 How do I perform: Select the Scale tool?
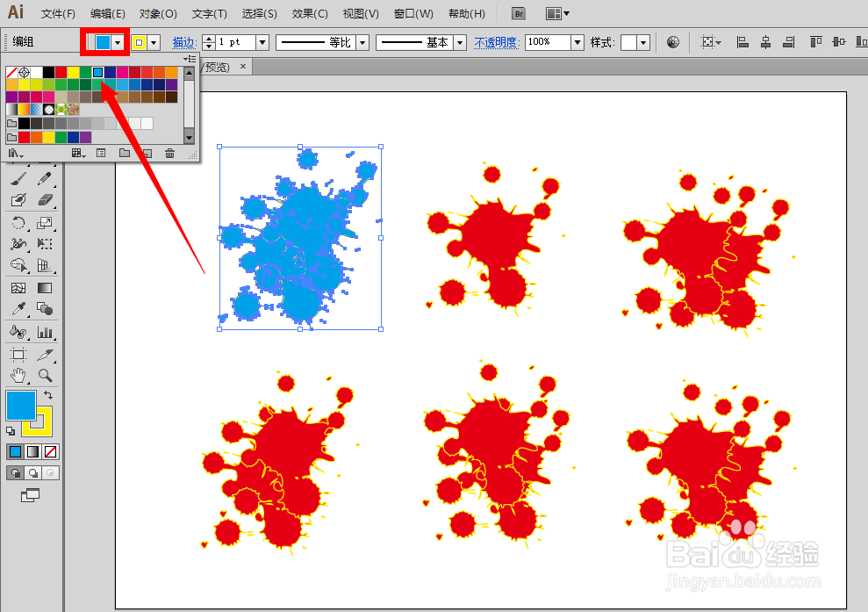click(45, 223)
